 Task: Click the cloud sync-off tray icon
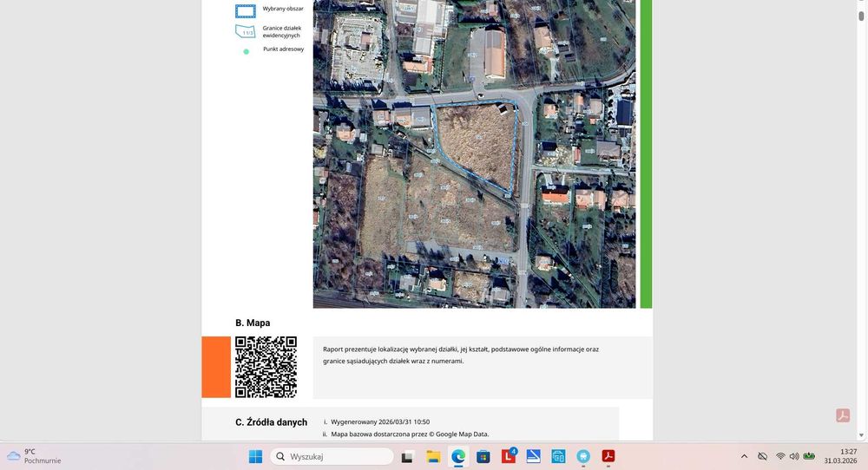[x=762, y=456]
